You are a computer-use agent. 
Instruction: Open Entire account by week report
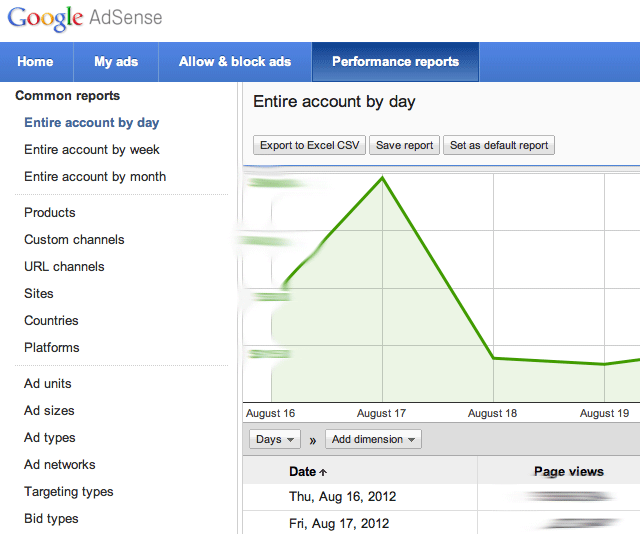92,149
